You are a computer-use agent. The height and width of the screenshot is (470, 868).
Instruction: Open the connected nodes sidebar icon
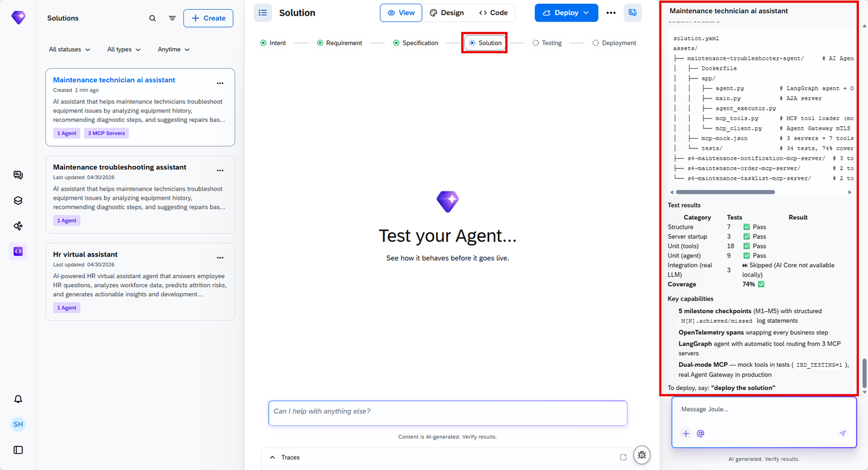point(18,226)
